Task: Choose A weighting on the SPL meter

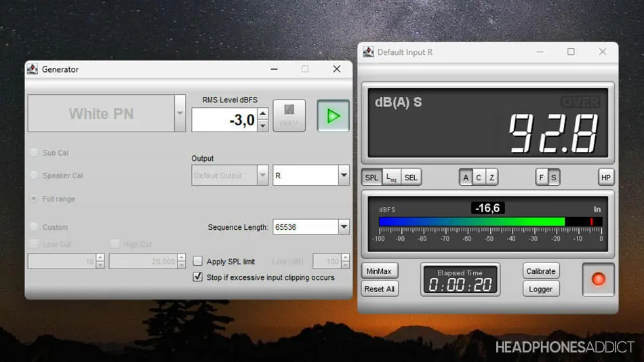Action: tap(466, 178)
